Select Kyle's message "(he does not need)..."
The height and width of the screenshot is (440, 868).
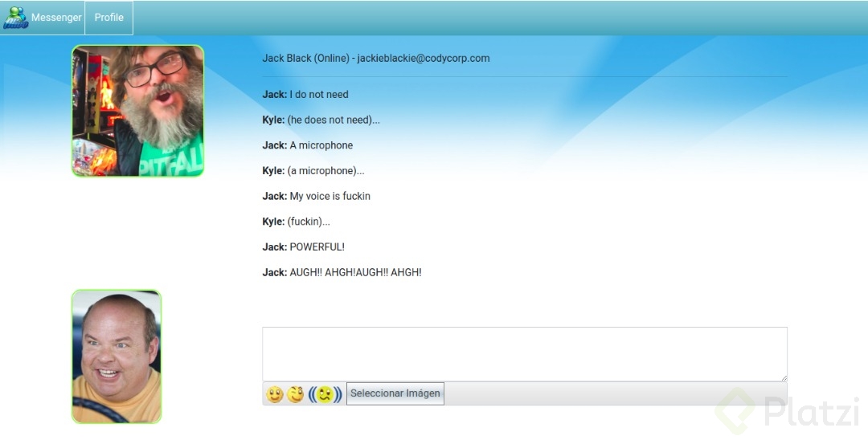click(x=321, y=120)
